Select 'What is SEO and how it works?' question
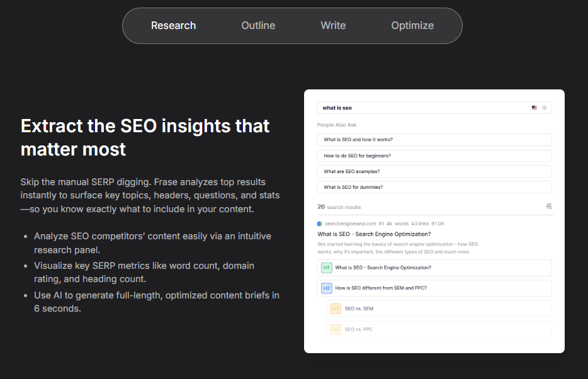Viewport: 588px width, 379px height. click(x=434, y=140)
